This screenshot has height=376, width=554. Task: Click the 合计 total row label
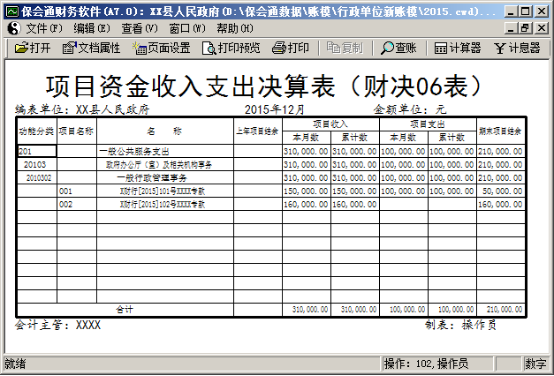[125, 310]
